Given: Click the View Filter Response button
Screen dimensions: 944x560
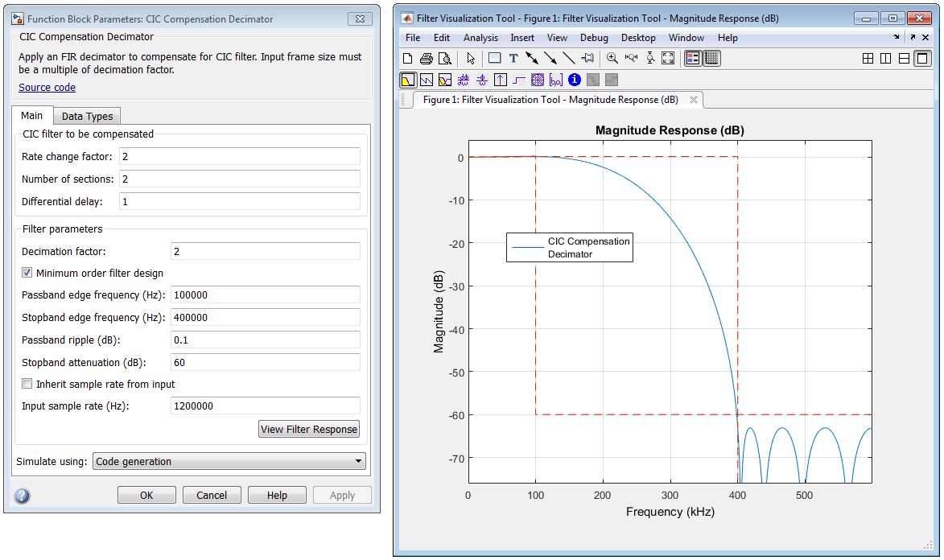Looking at the screenshot, I should click(x=309, y=429).
